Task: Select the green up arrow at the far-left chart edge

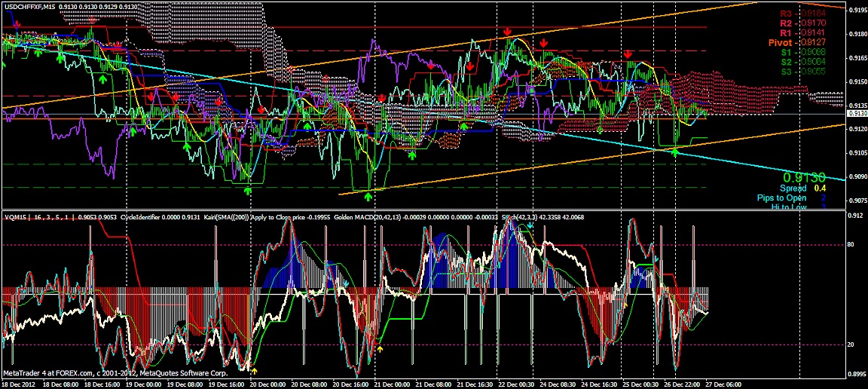Action: pos(3,63)
